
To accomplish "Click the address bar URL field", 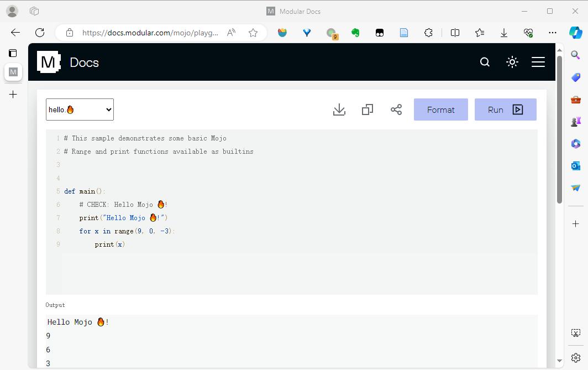I will click(x=150, y=33).
